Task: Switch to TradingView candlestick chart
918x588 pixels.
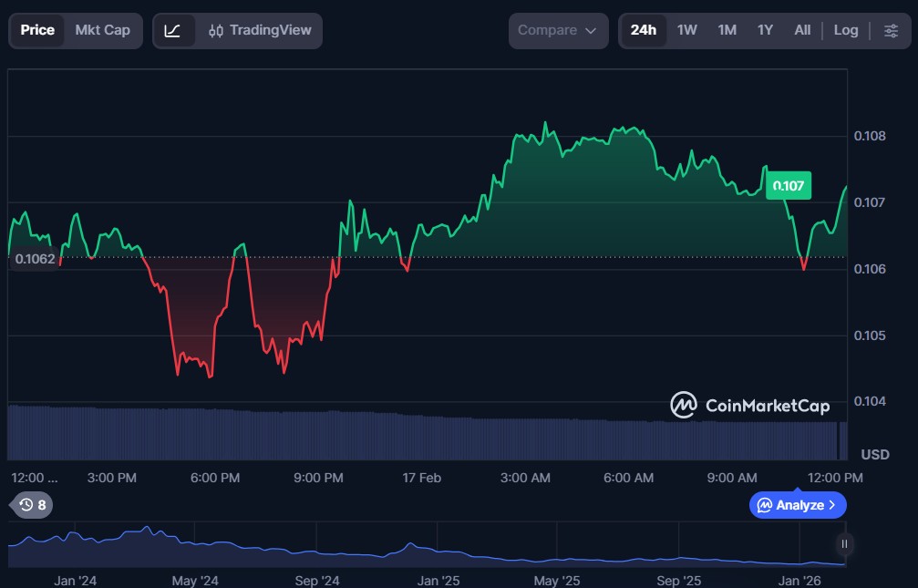Action: click(260, 30)
